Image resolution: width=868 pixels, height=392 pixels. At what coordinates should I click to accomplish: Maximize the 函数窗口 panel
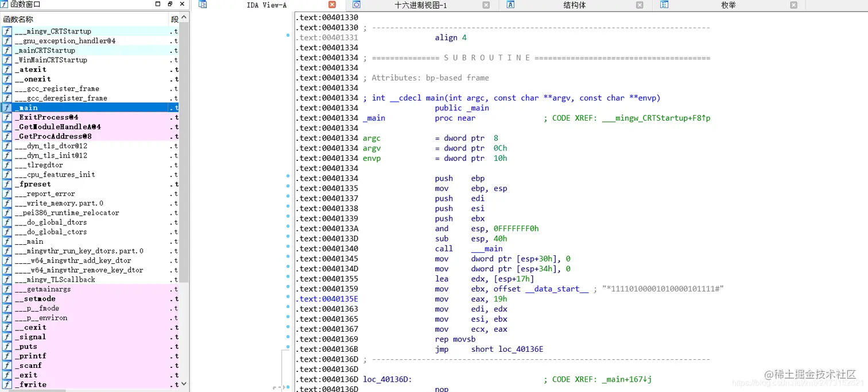(x=158, y=4)
